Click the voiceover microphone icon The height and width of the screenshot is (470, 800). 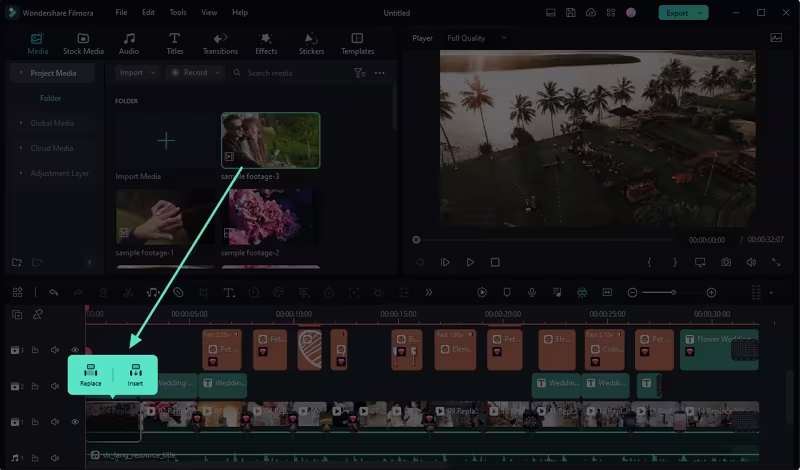coord(532,292)
